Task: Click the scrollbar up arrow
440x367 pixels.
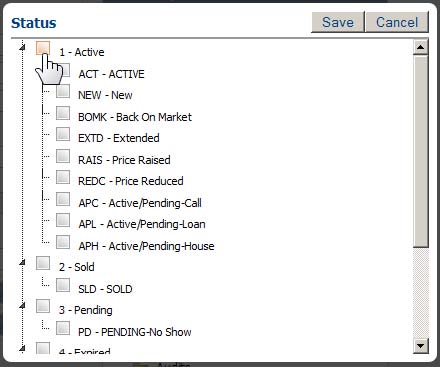Action: (421, 47)
